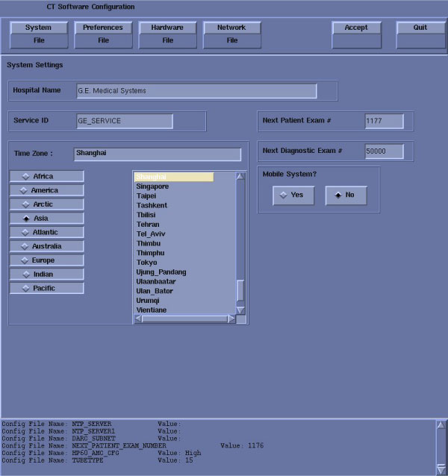Select the Africa region radio button
Screen dimensions: 448x476
point(46,176)
